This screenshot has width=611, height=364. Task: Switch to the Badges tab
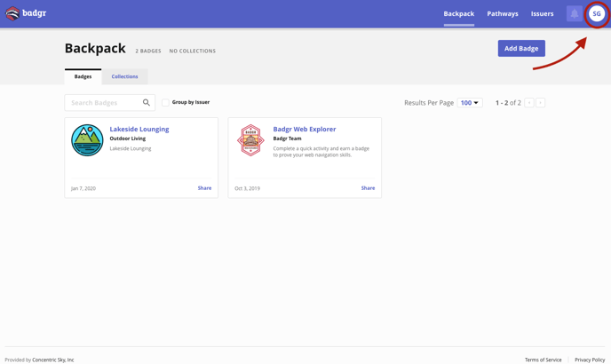(83, 76)
